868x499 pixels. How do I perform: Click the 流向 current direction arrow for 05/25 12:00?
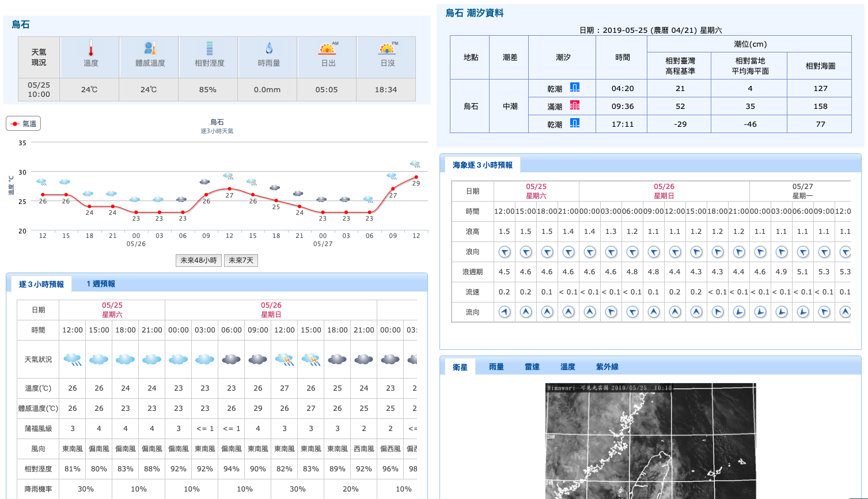[x=505, y=312]
